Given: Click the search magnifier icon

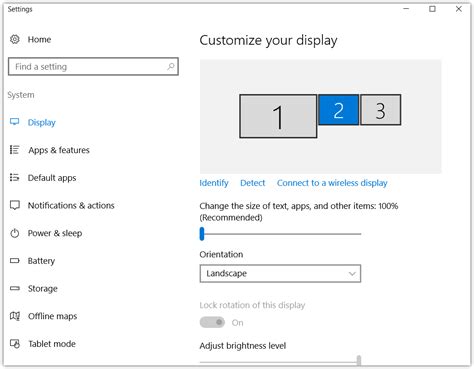Looking at the screenshot, I should click(171, 66).
